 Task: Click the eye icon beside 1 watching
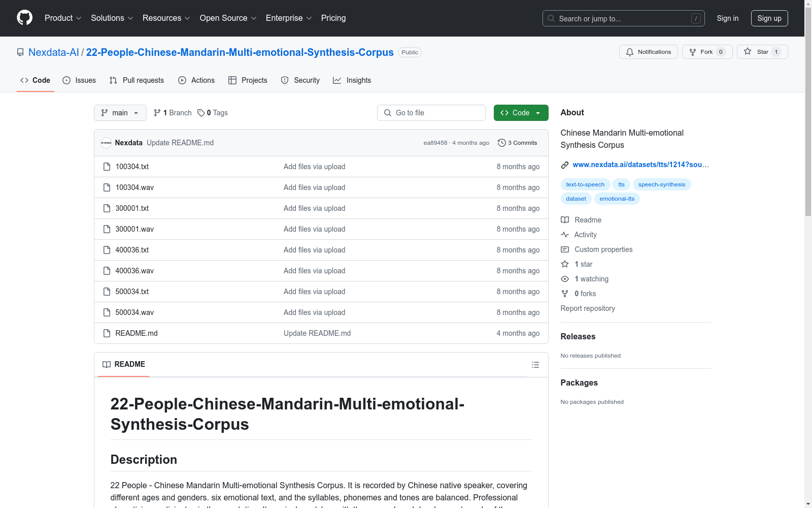tap(565, 279)
